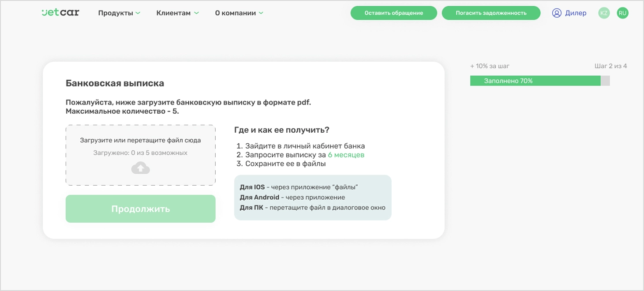Click the Заполнено 70% progress bar
This screenshot has width=644, height=291.
click(x=536, y=81)
